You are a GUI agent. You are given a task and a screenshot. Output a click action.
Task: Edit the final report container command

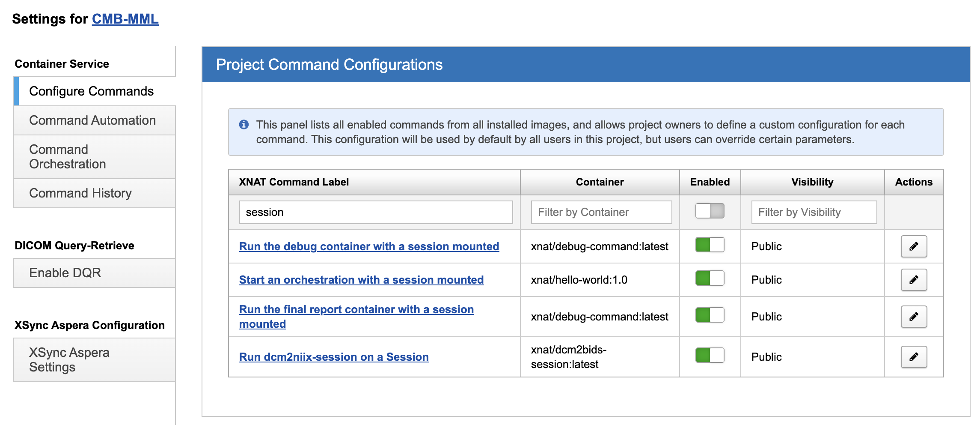tap(914, 317)
